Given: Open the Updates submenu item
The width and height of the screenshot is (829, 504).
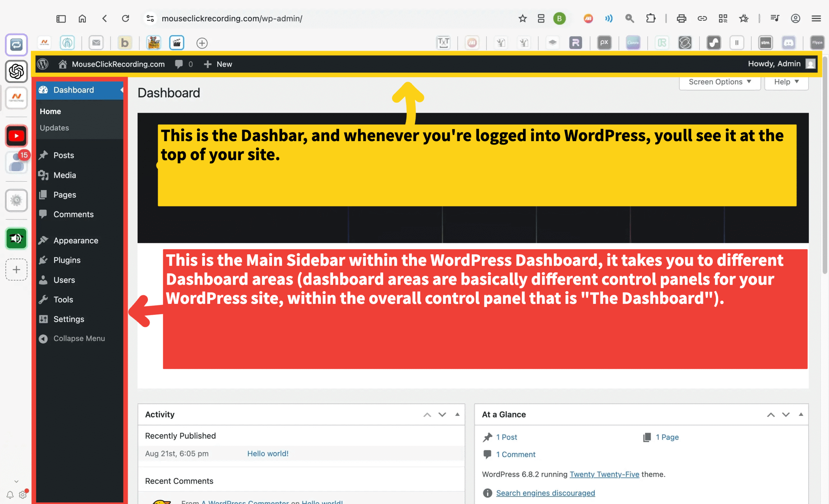Looking at the screenshot, I should click(54, 128).
